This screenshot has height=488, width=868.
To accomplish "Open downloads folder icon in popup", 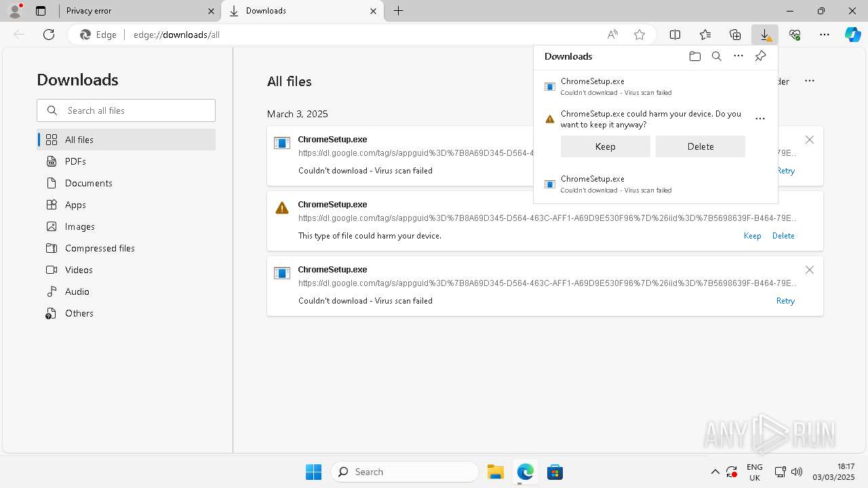I will point(694,56).
